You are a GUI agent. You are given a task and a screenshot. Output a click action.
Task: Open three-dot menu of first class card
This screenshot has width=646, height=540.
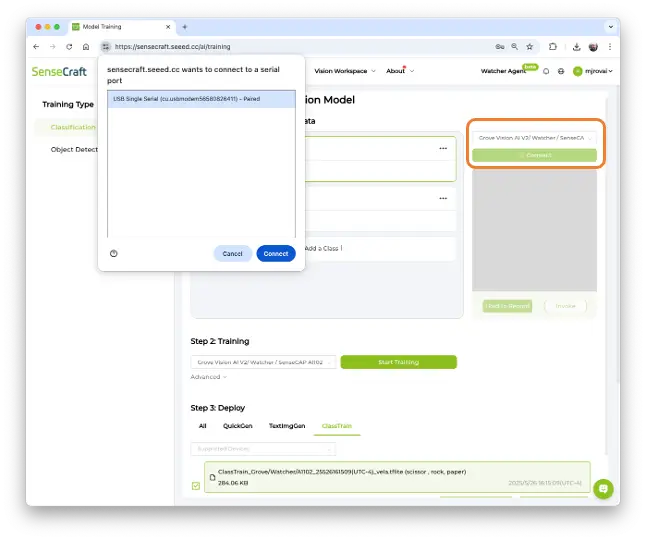[443, 148]
